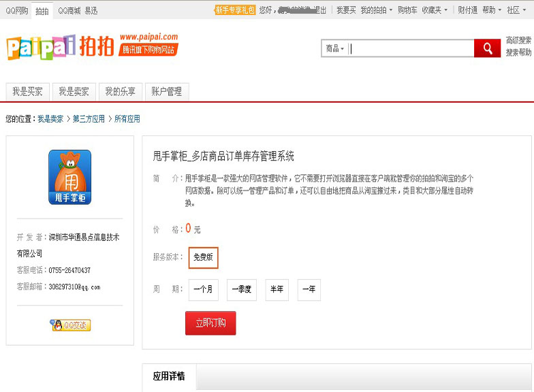Expand the 帮助 dropdown

[x=492, y=10]
